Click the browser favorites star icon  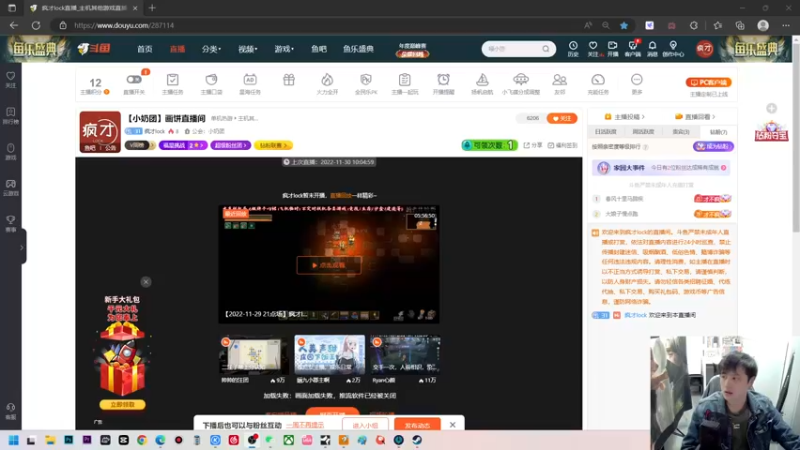[624, 25]
